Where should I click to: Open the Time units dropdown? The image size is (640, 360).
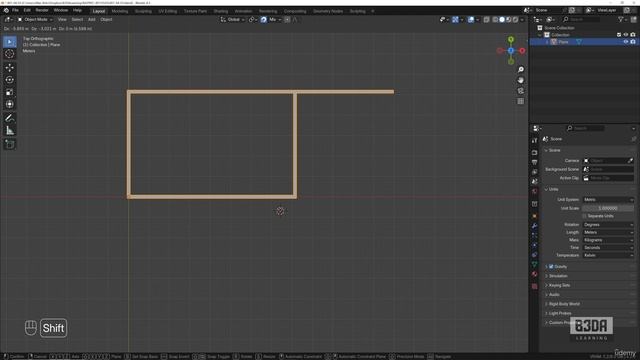pyautogui.click(x=608, y=248)
